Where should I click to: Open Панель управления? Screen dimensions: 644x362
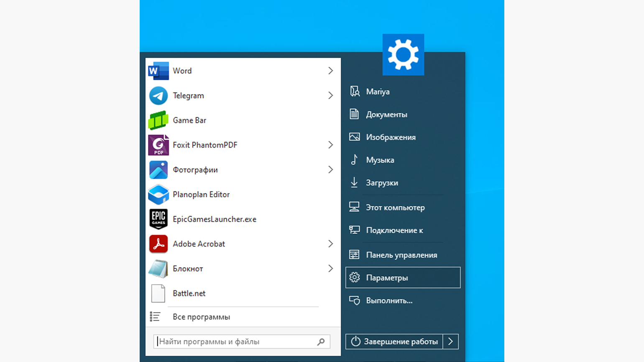coord(402,254)
